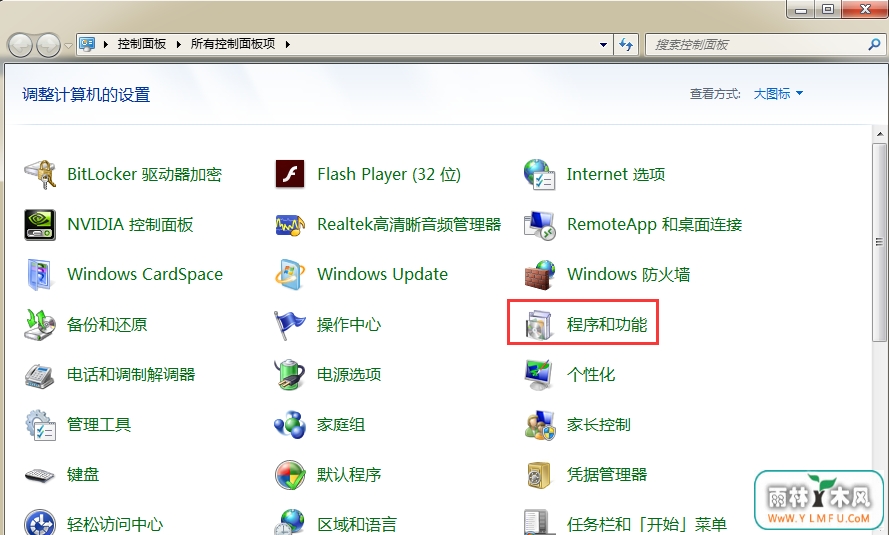Click the Windows 防火墙 brick wall icon
The height and width of the screenshot is (535, 889).
[x=539, y=274]
